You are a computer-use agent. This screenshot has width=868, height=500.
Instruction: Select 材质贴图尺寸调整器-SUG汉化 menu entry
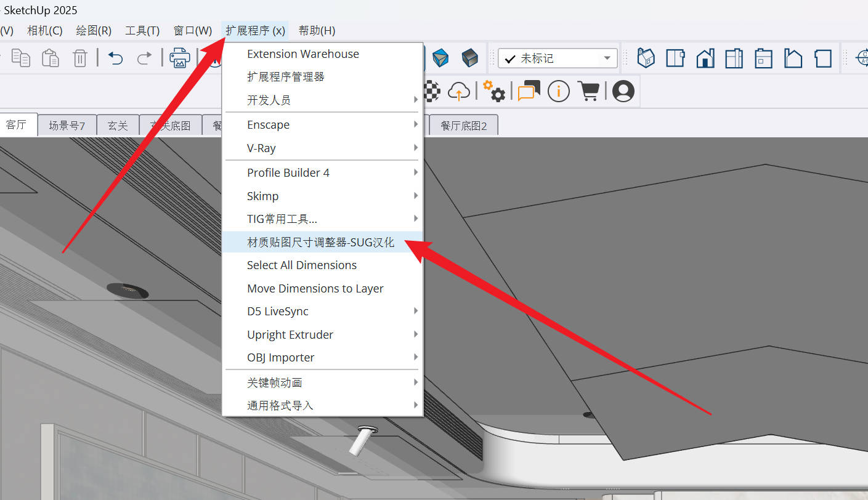click(320, 242)
